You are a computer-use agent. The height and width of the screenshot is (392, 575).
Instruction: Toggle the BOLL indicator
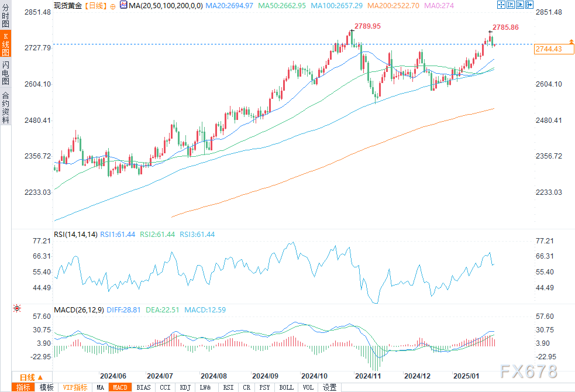286,387
